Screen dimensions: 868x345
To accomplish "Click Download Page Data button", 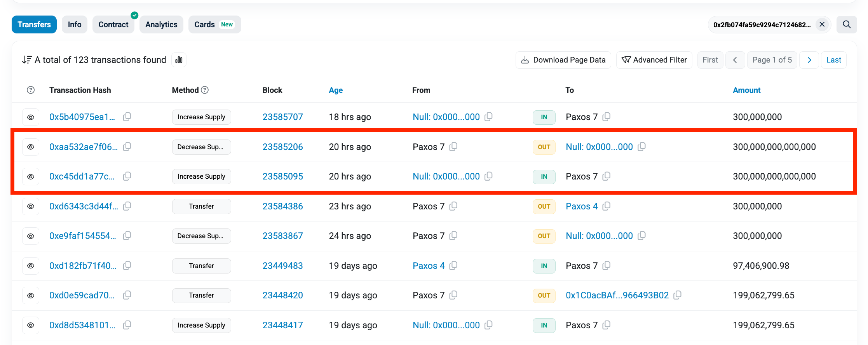I will [x=563, y=60].
